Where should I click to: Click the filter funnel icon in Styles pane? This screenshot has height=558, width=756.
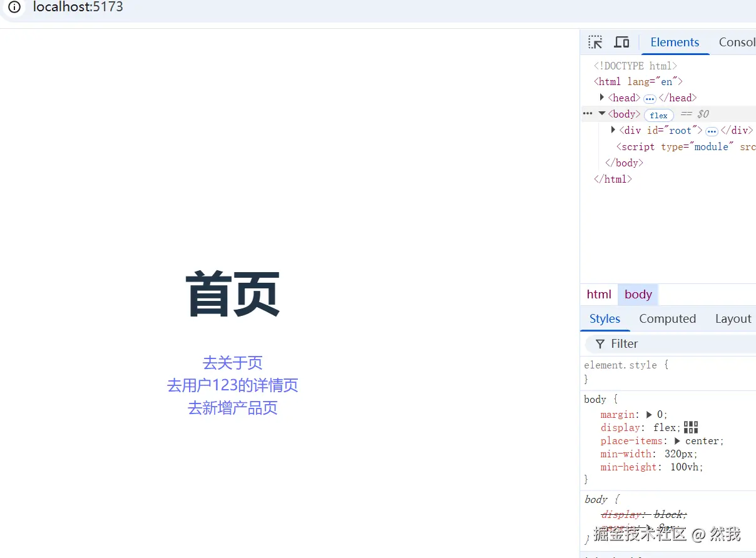(600, 344)
